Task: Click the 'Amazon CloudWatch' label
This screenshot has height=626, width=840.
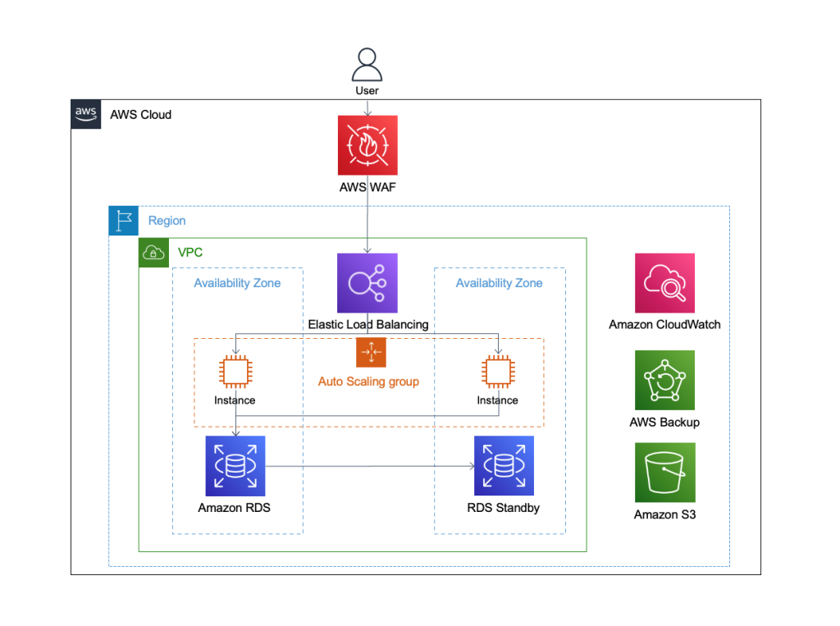Action: (x=664, y=324)
